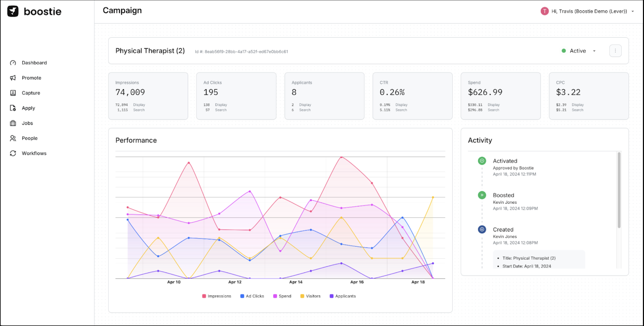This screenshot has width=644, height=326.
Task: Click the Dashboard gauge icon
Action: (13, 63)
